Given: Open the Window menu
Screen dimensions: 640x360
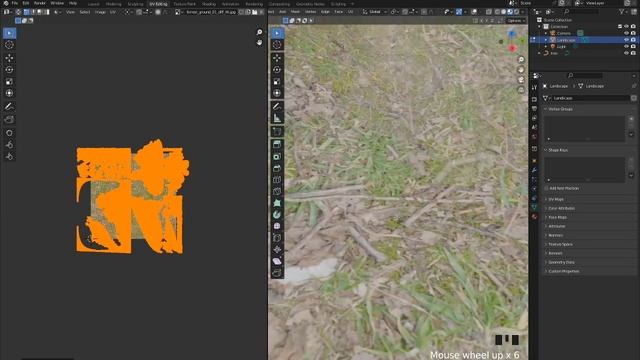Looking at the screenshot, I should click(57, 3).
